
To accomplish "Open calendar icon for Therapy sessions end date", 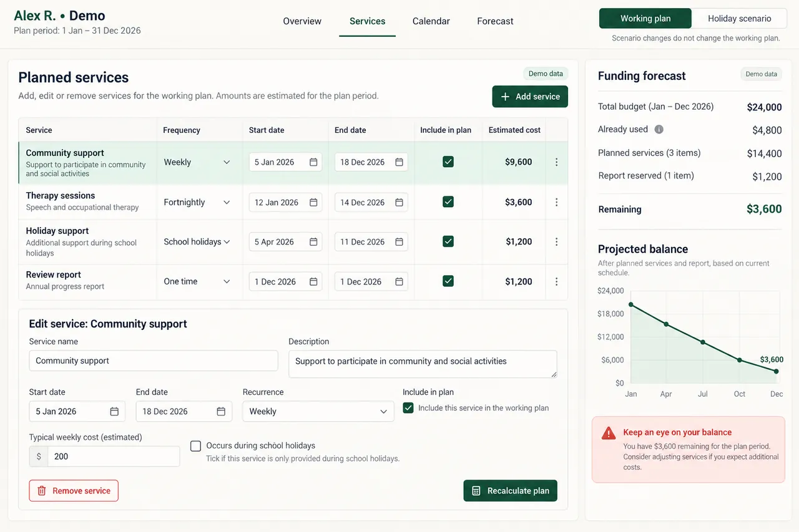I will click(x=399, y=202).
